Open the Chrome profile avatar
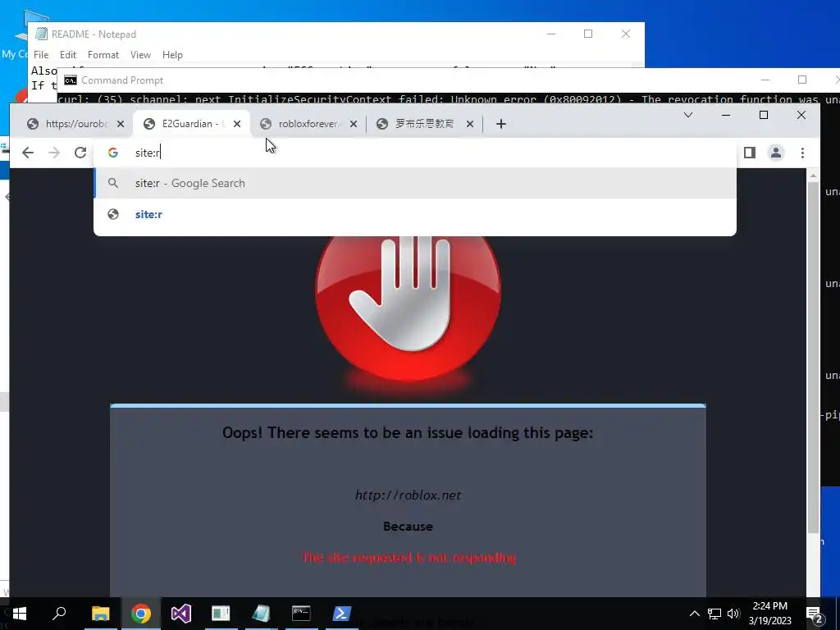 [x=776, y=153]
